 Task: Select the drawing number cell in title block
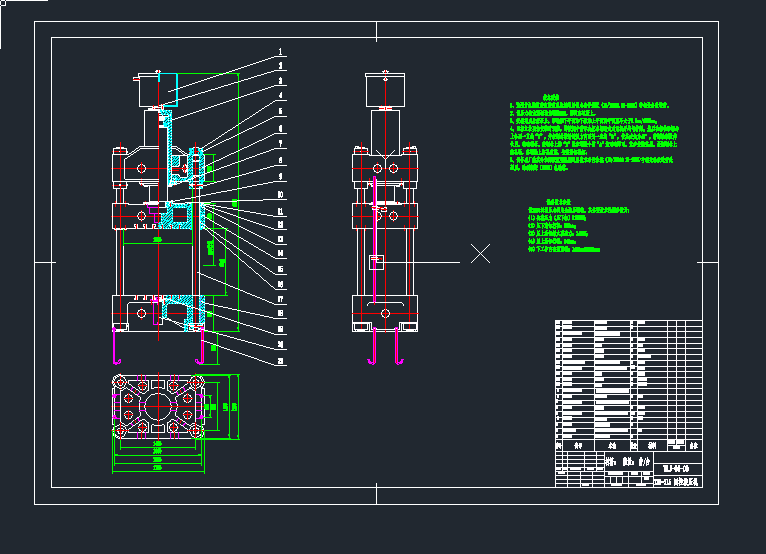pos(676,469)
